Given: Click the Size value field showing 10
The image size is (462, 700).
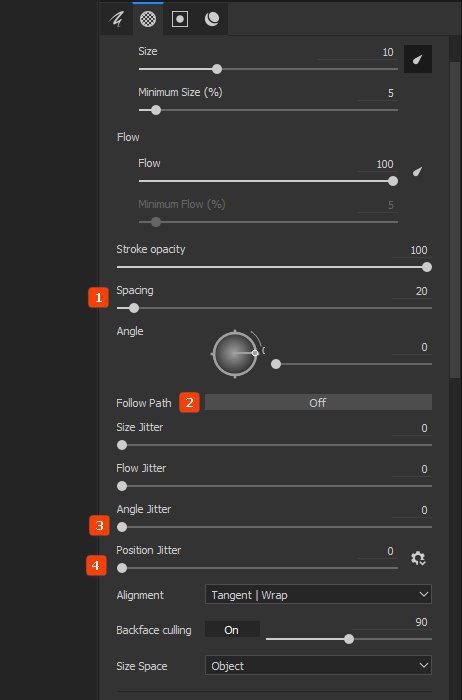Looking at the screenshot, I should coord(357,53).
